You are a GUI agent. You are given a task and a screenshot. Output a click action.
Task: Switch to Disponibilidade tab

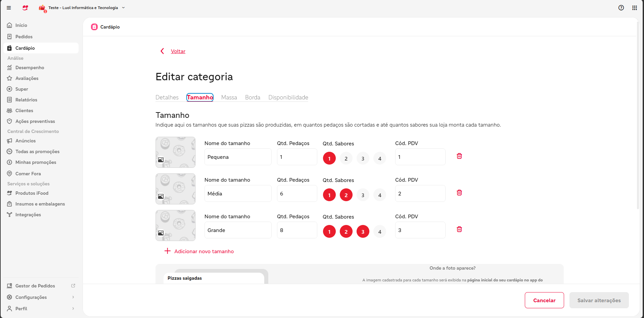pos(288,97)
